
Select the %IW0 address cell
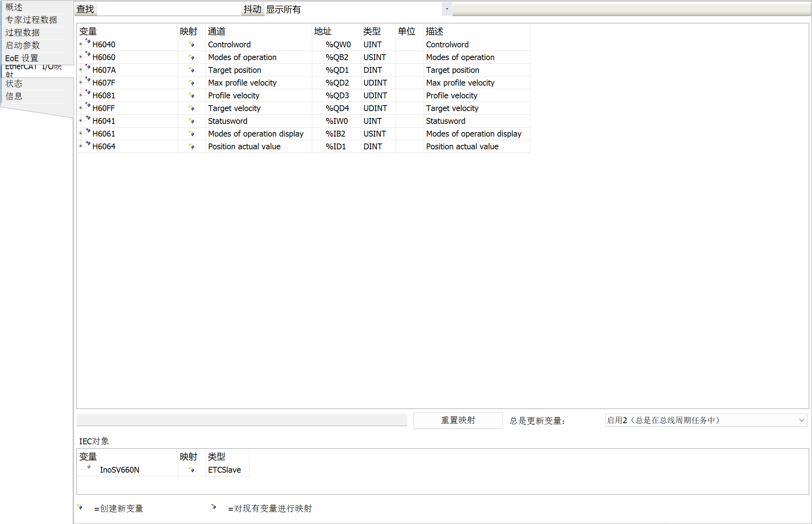click(337, 121)
